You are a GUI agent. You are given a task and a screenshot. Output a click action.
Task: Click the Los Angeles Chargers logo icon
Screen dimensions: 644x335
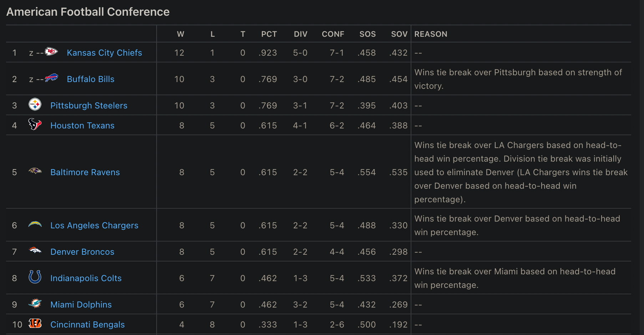[35, 225]
